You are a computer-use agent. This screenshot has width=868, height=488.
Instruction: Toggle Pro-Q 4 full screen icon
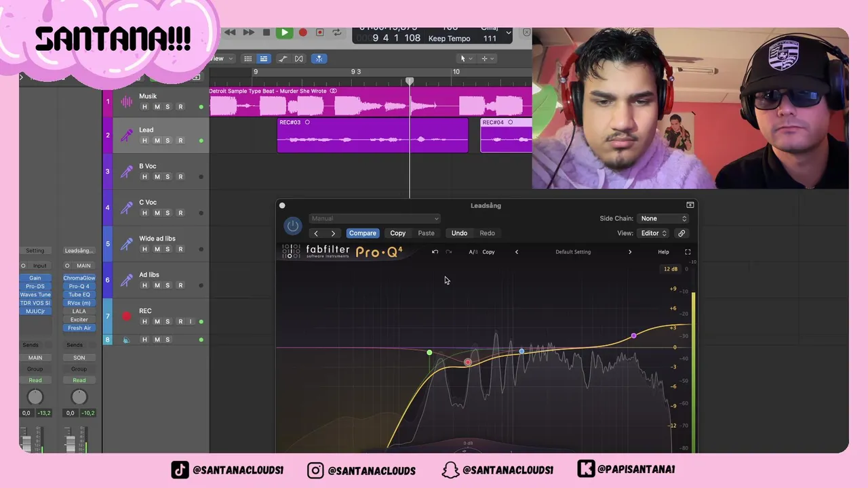click(x=688, y=252)
